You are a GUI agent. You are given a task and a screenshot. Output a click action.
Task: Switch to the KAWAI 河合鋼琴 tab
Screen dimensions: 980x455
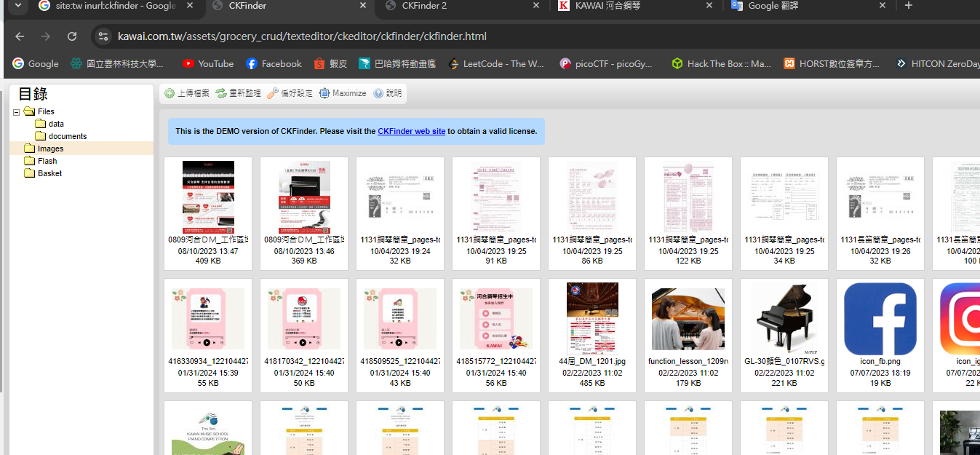637,6
